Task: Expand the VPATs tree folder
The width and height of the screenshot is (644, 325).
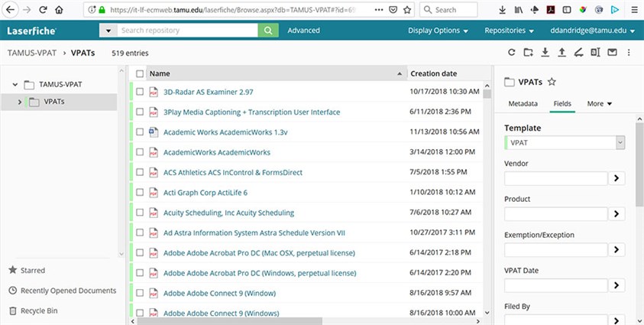Action: 20,102
